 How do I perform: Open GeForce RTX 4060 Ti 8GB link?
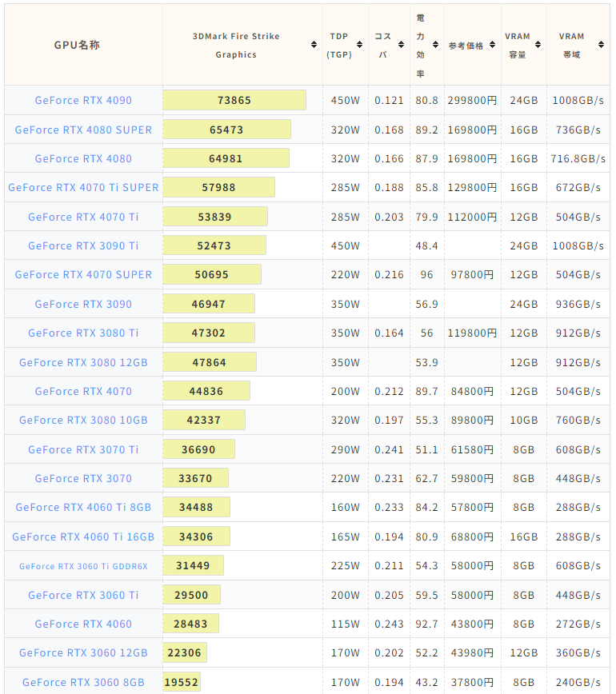pyautogui.click(x=83, y=507)
